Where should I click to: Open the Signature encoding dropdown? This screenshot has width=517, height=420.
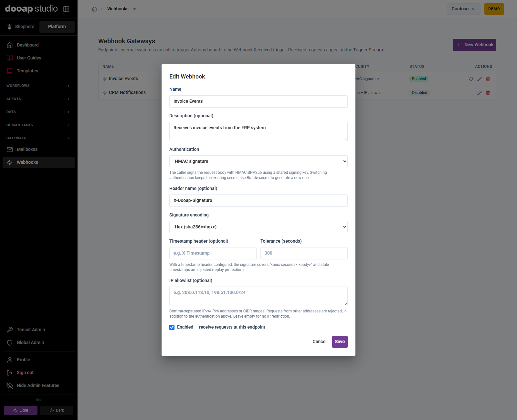click(x=258, y=227)
